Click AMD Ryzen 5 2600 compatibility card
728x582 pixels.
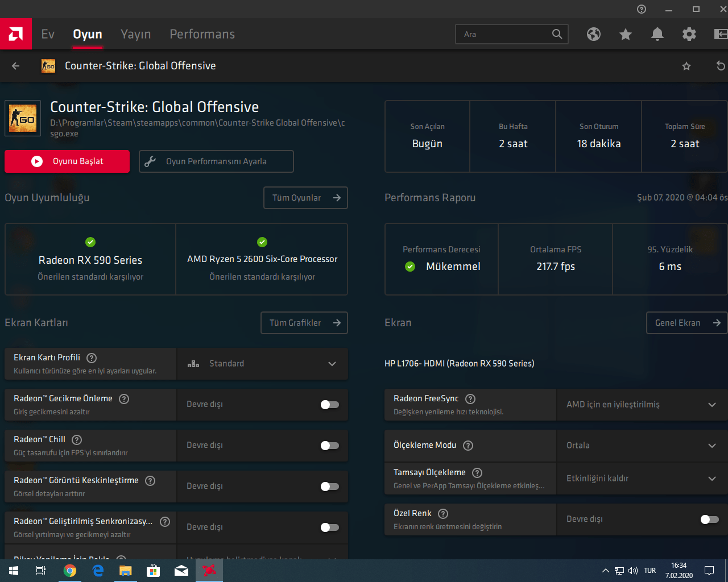262,259
